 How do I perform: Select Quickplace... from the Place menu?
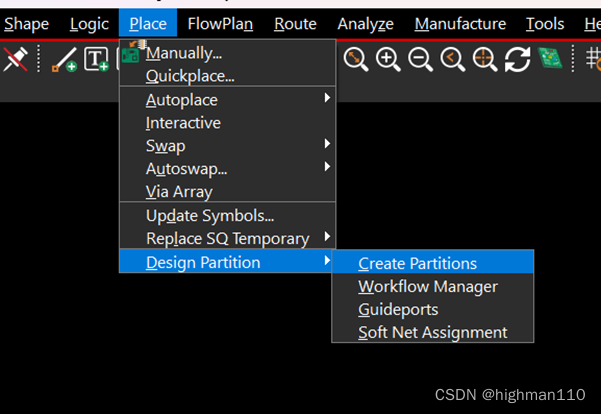(x=190, y=76)
